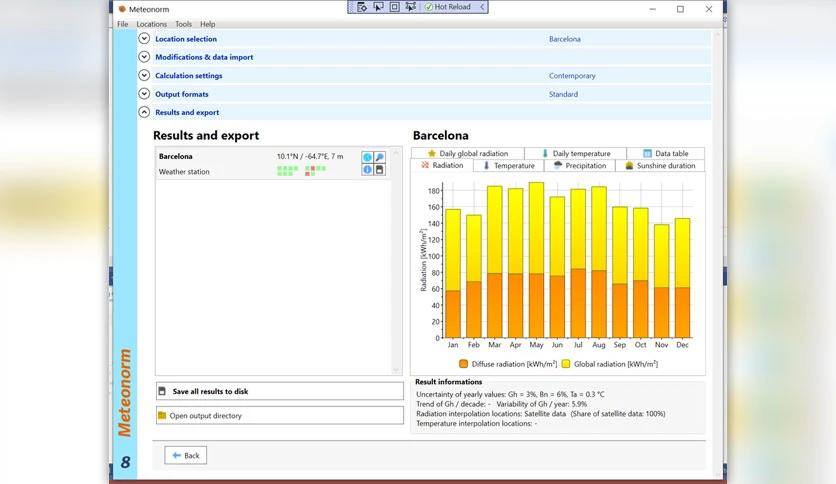The width and height of the screenshot is (836, 484).
Task: Open the Help menu
Action: coord(207,24)
